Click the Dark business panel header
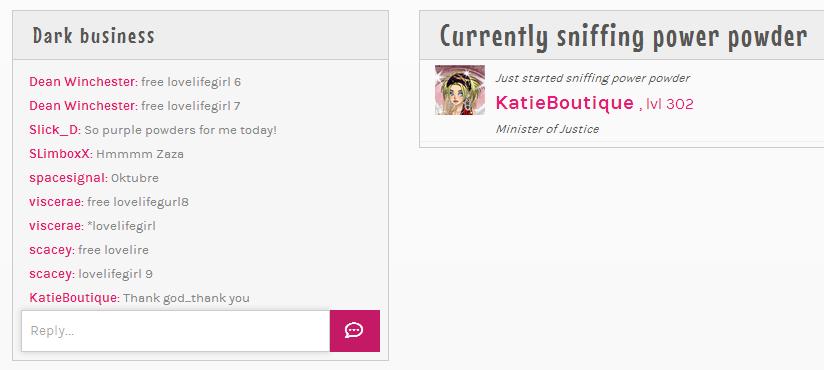The image size is (824, 370). (201, 35)
